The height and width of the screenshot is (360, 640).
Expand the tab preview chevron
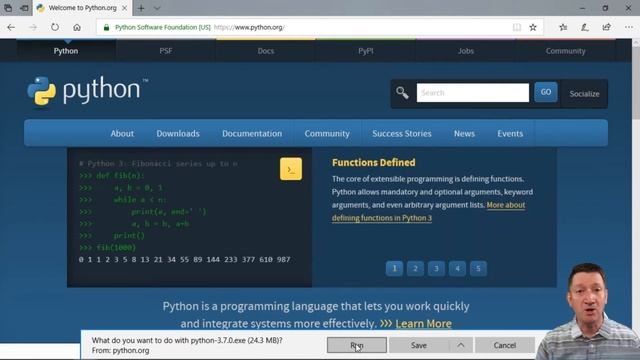(x=157, y=8)
